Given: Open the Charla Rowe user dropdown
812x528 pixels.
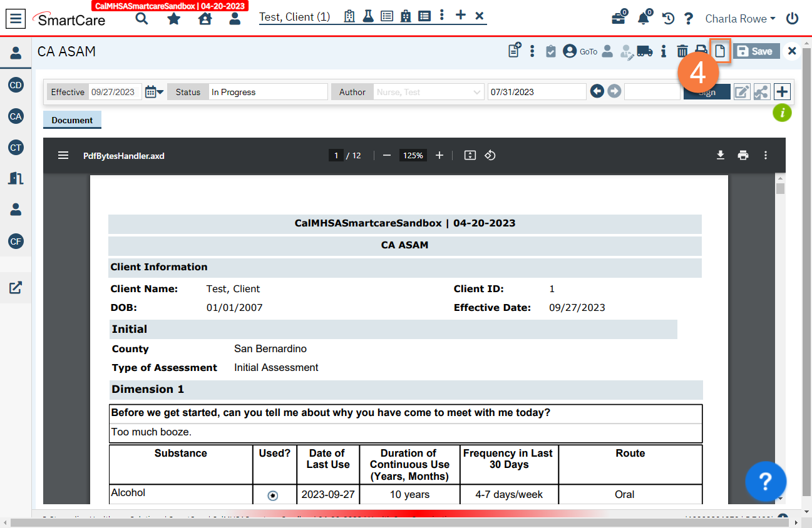Looking at the screenshot, I should pos(740,19).
